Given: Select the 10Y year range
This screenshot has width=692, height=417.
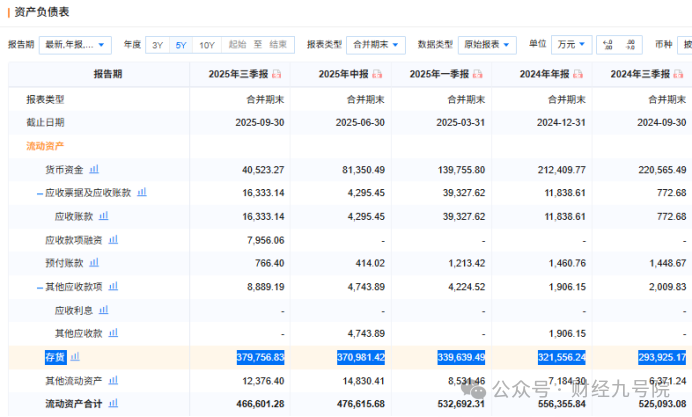Looking at the screenshot, I should pyautogui.click(x=207, y=45).
